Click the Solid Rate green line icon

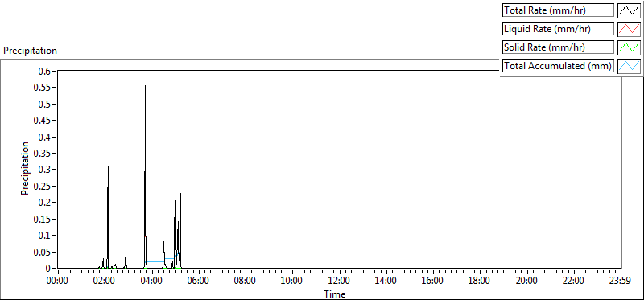[x=630, y=47]
